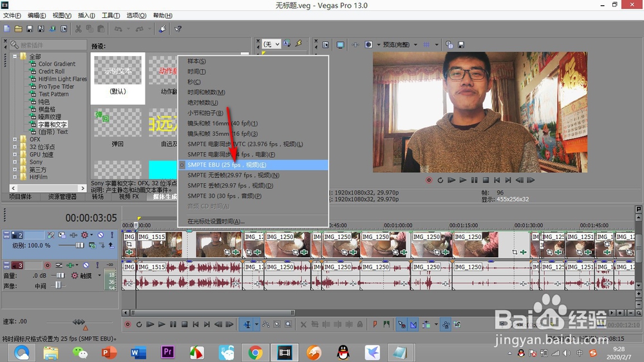
Task: Arm audio track 3 for record
Action: (x=48, y=265)
